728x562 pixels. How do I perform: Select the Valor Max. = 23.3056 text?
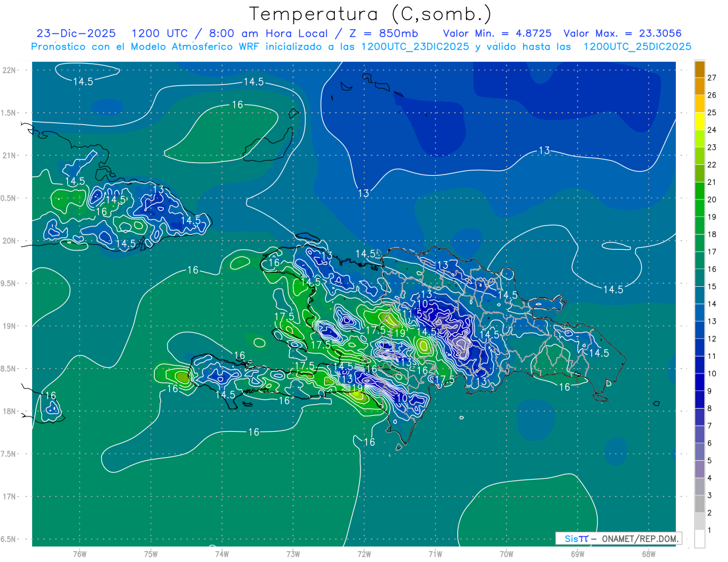pos(626,33)
